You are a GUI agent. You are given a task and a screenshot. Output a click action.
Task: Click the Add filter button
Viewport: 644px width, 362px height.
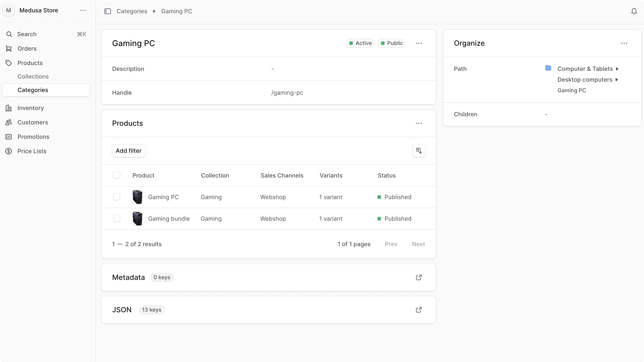coord(129,151)
